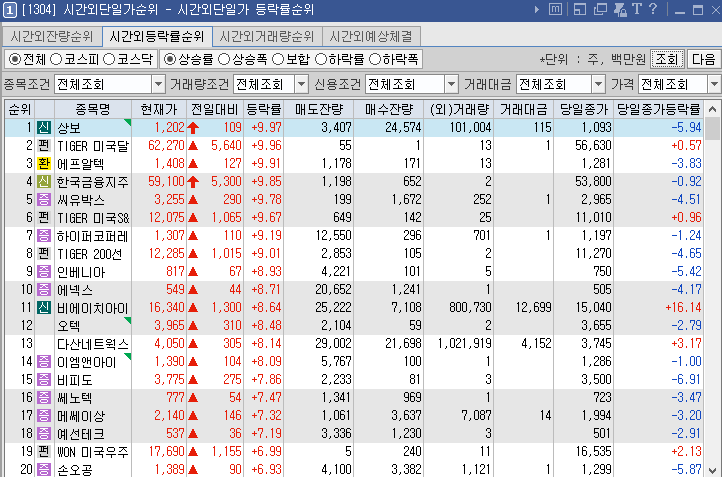Select the 예선테크 stock name

point(81,433)
